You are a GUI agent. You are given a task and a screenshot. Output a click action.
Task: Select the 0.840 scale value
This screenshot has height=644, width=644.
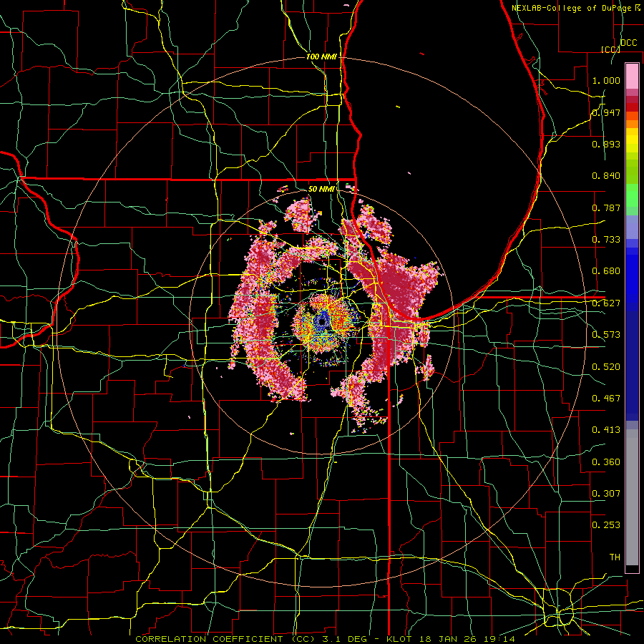coord(606,176)
